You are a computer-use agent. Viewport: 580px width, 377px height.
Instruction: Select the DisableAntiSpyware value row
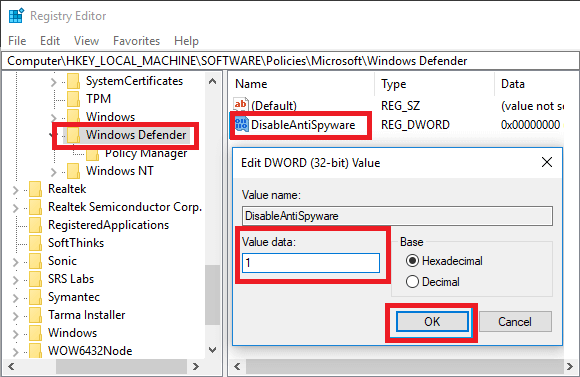tap(303, 125)
